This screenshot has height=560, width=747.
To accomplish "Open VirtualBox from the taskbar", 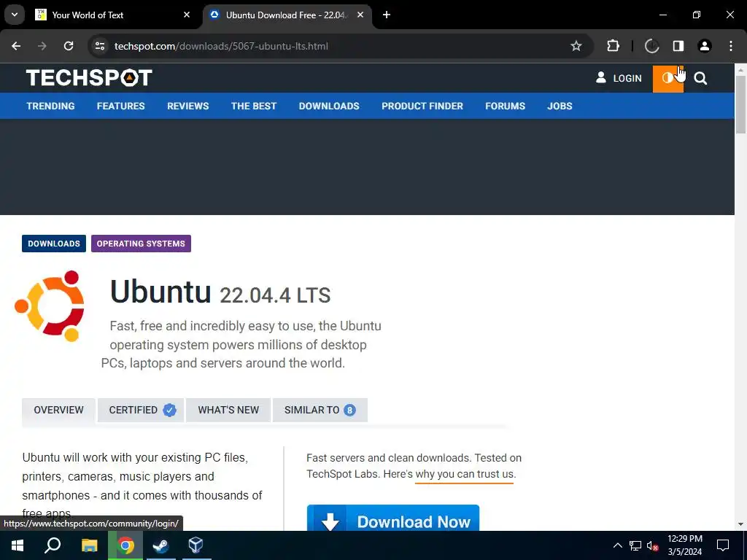I will [196, 545].
